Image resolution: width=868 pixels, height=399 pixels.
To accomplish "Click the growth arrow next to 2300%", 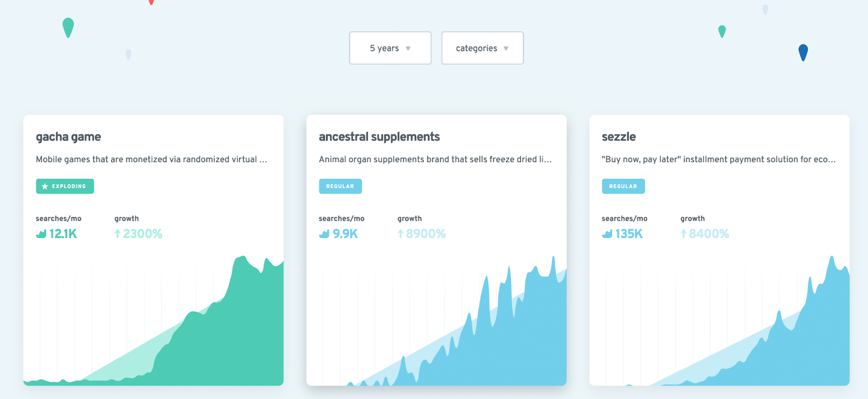I will pos(117,234).
